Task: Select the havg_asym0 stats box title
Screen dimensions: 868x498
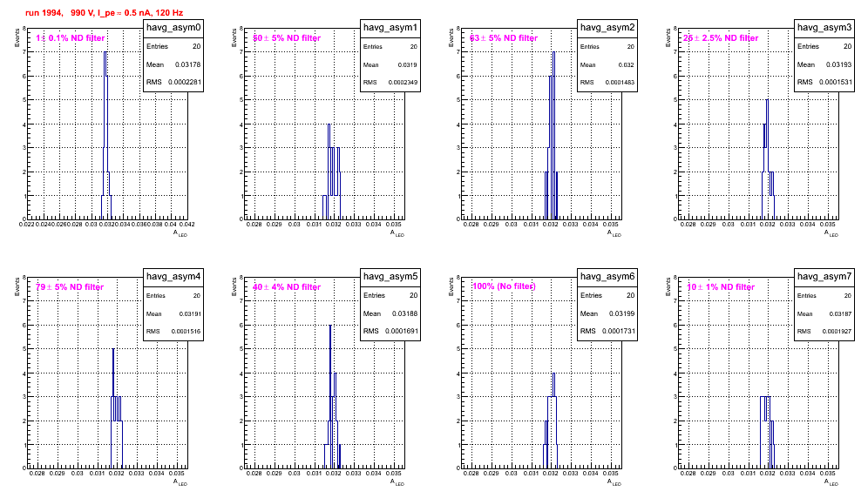Action: coord(173,27)
